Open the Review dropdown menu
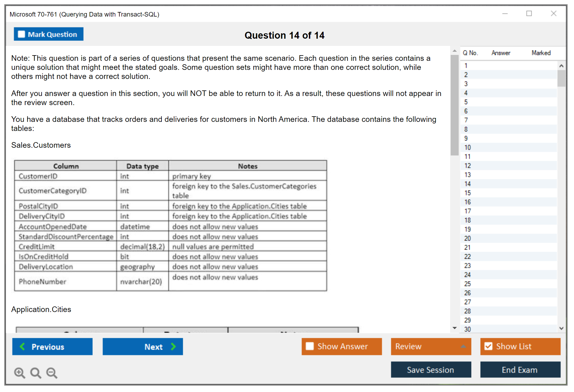Image resolution: width=574 pixels, height=392 pixels. click(x=463, y=346)
